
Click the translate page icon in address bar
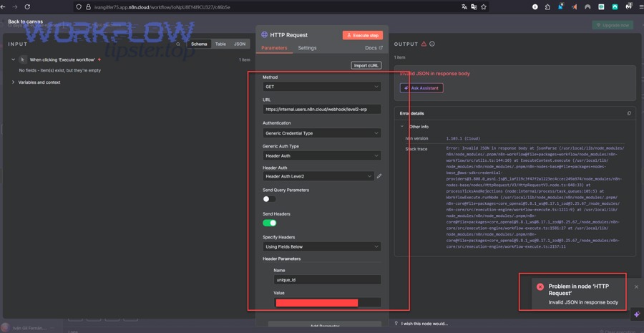click(464, 7)
